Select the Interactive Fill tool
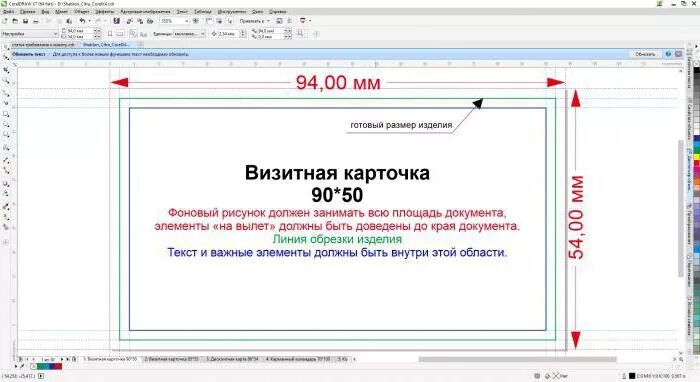This screenshot has height=382, width=700. (6, 217)
